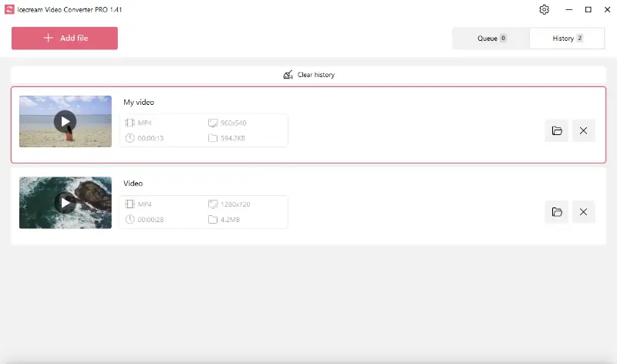Minimize the Icecream Video Converter window

click(x=569, y=9)
